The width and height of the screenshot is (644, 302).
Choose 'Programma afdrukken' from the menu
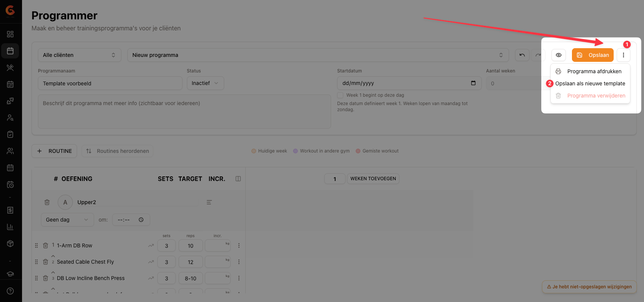[590, 71]
